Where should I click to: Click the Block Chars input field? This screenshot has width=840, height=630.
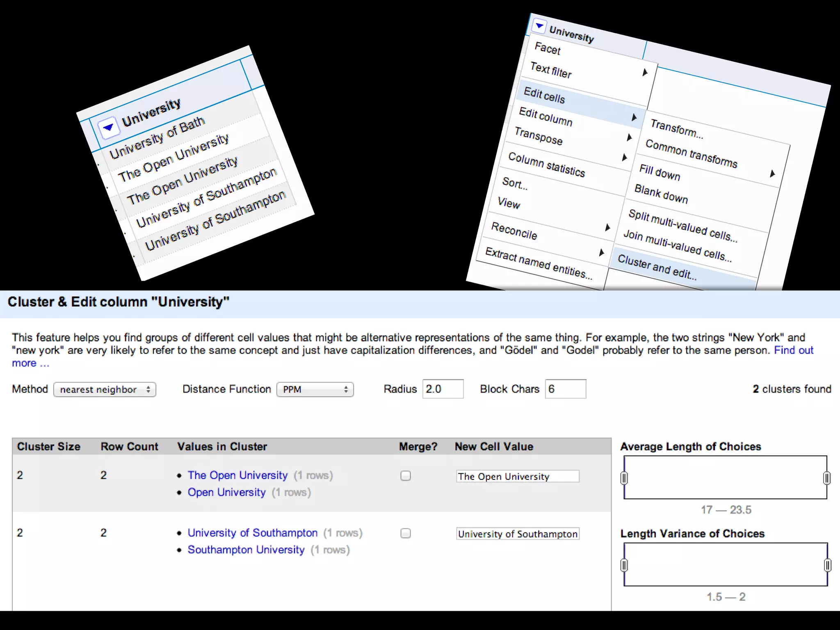tap(565, 389)
